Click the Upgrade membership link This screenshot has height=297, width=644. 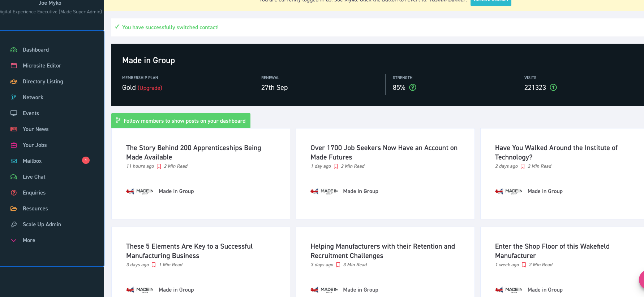point(150,88)
